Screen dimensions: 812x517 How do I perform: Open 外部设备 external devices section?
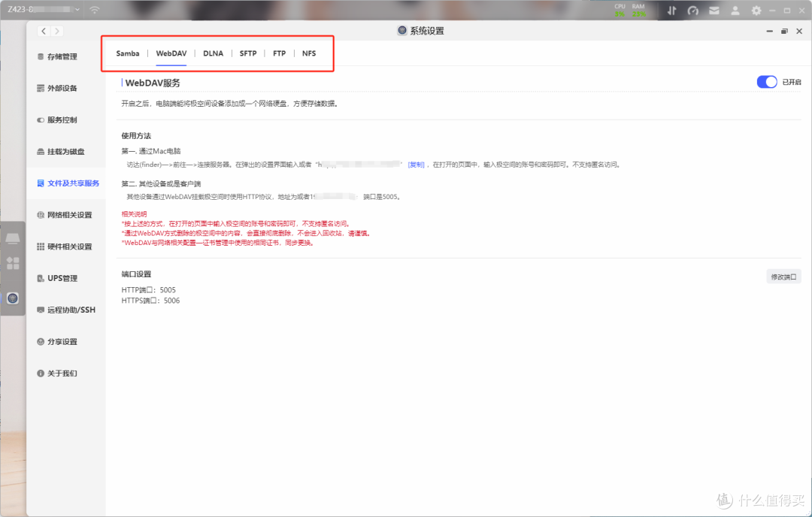57,88
